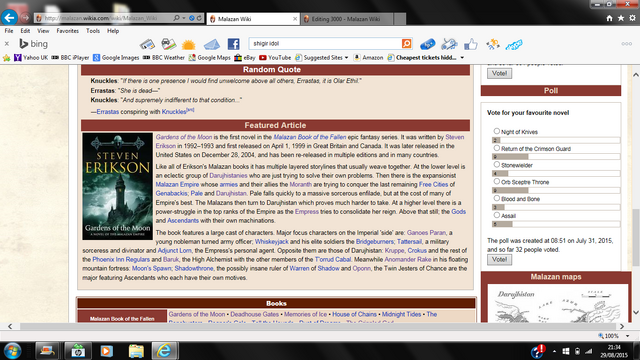640x360 pixels.
Task: Click the Bing logo on the toolbar
Action: coord(33,44)
